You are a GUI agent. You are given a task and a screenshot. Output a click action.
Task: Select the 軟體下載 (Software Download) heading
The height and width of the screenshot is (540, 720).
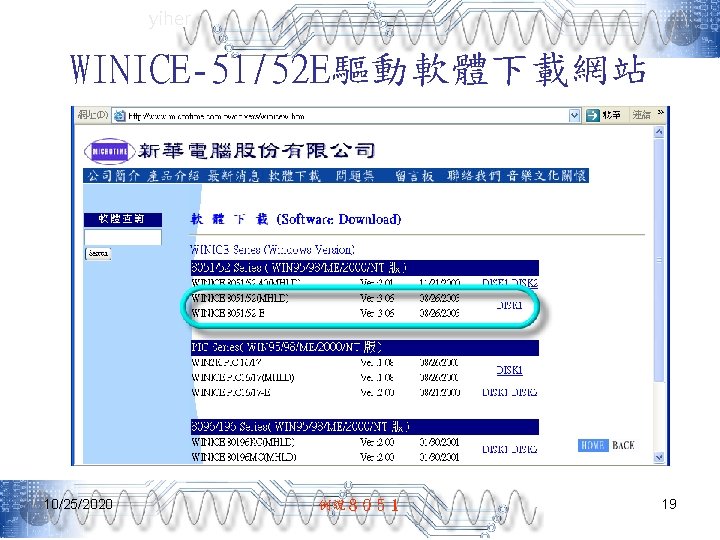[296, 219]
